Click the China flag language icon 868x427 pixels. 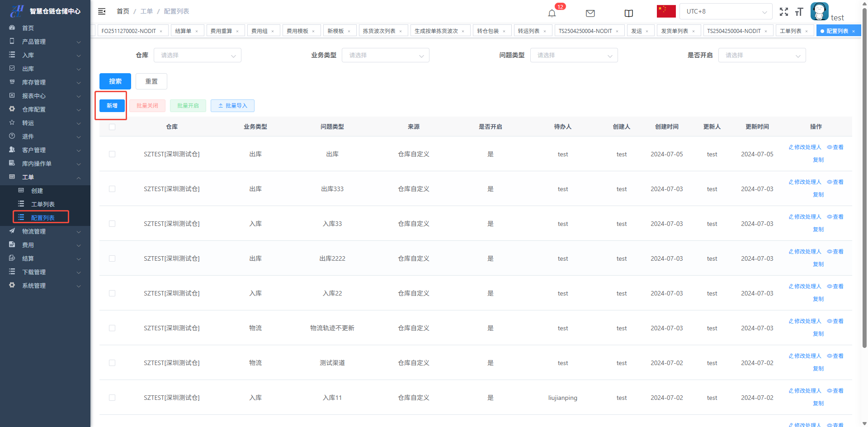pos(666,11)
